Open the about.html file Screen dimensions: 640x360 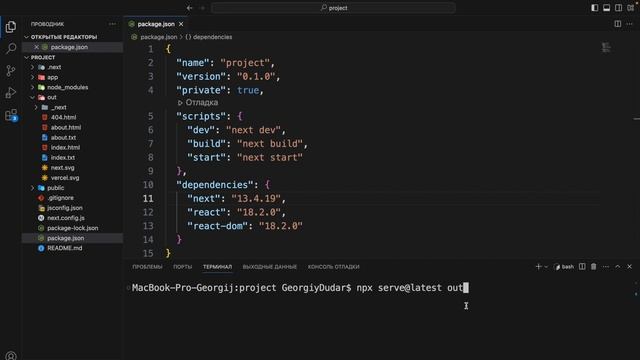[66, 127]
